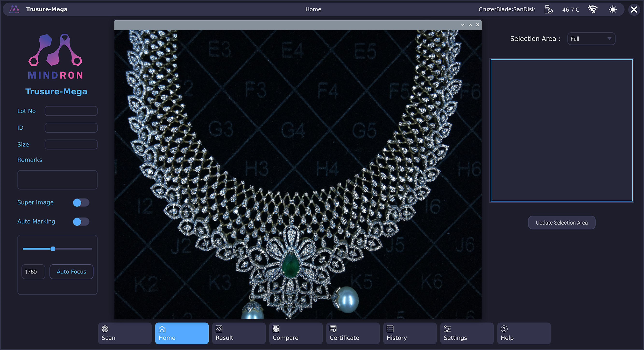The height and width of the screenshot is (350, 644).
Task: Click the Lot No input field
Action: 71,111
